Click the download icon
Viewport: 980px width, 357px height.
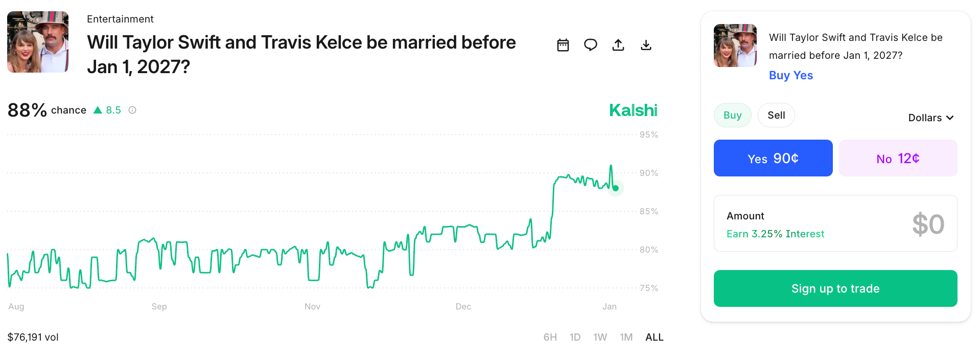pyautogui.click(x=646, y=45)
